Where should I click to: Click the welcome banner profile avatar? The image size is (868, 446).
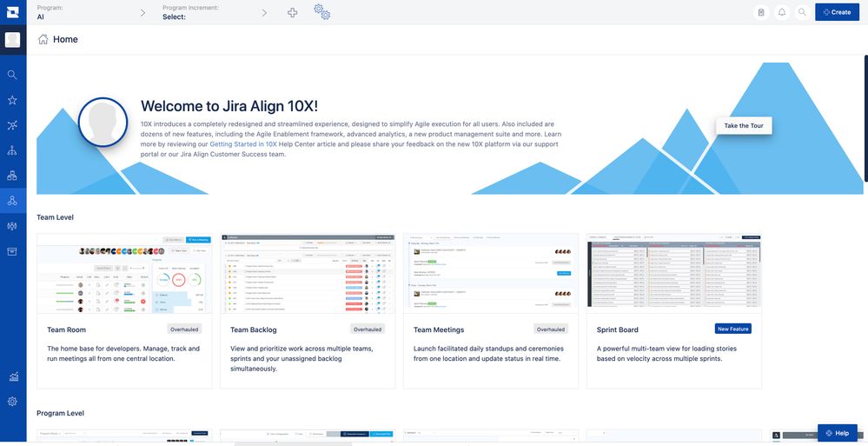click(x=103, y=123)
